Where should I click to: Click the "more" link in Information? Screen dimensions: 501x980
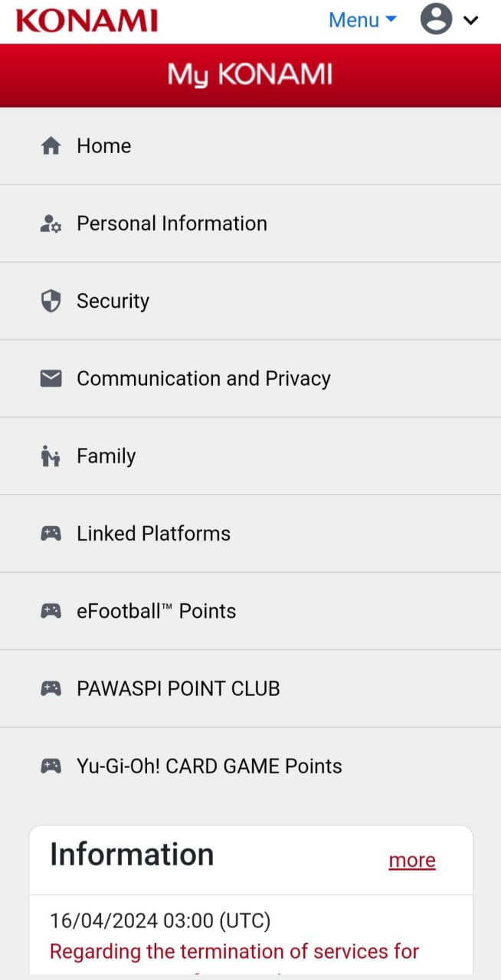coord(412,861)
